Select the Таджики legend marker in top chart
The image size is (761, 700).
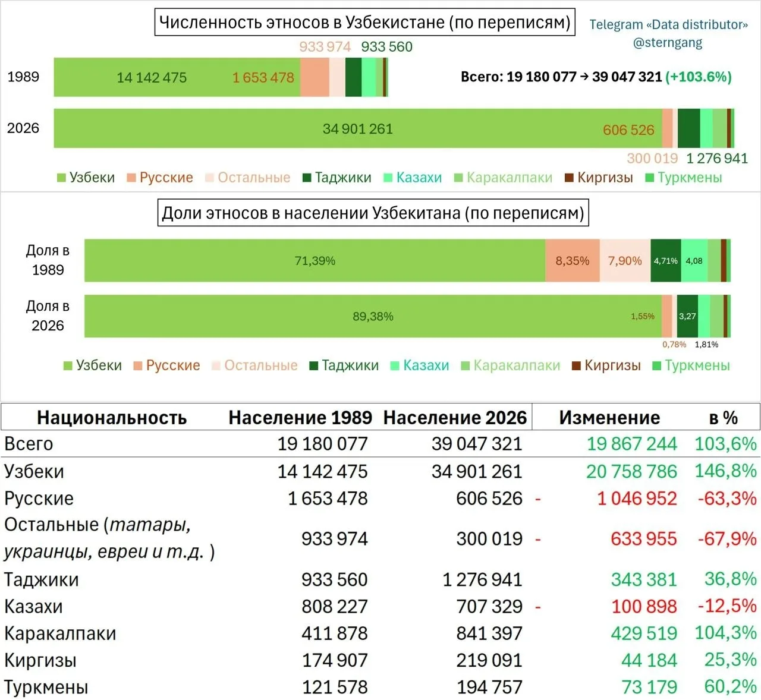307,178
